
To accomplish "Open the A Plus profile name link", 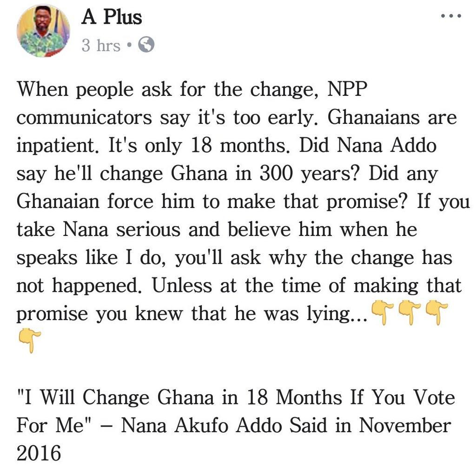I will pyautogui.click(x=112, y=17).
